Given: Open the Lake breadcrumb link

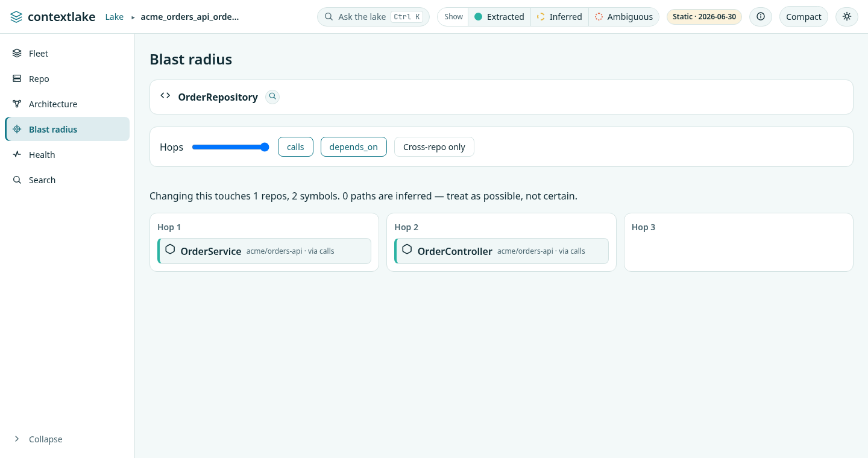Looking at the screenshot, I should coord(115,17).
